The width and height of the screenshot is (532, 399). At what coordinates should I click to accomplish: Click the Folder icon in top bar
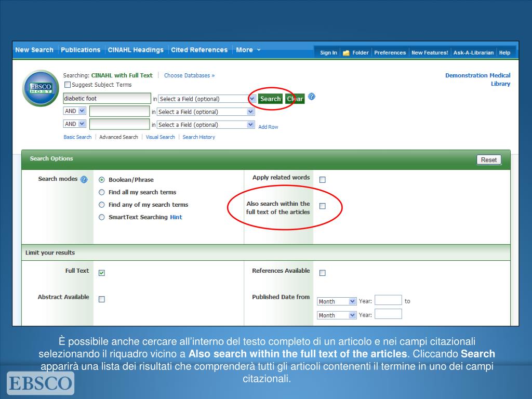pyautogui.click(x=346, y=53)
